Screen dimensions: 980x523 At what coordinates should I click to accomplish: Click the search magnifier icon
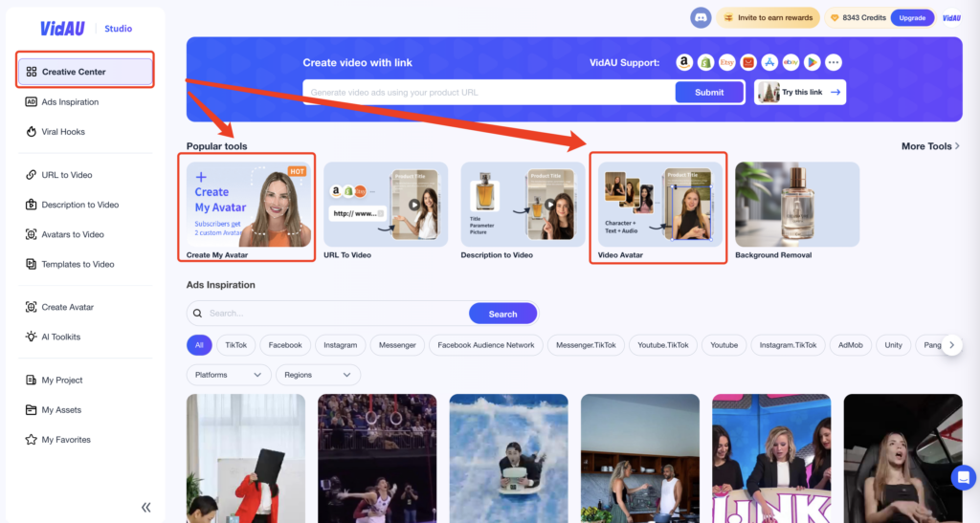(197, 314)
